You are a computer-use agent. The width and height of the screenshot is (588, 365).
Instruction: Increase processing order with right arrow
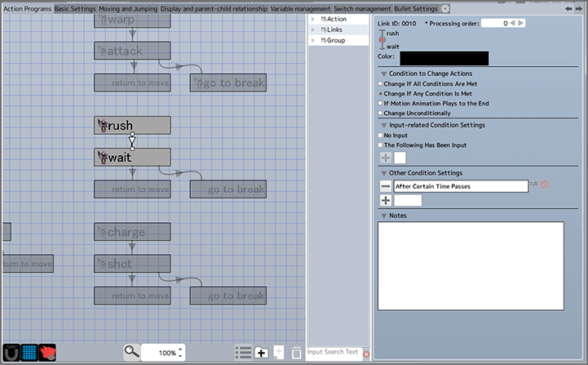[x=521, y=24]
